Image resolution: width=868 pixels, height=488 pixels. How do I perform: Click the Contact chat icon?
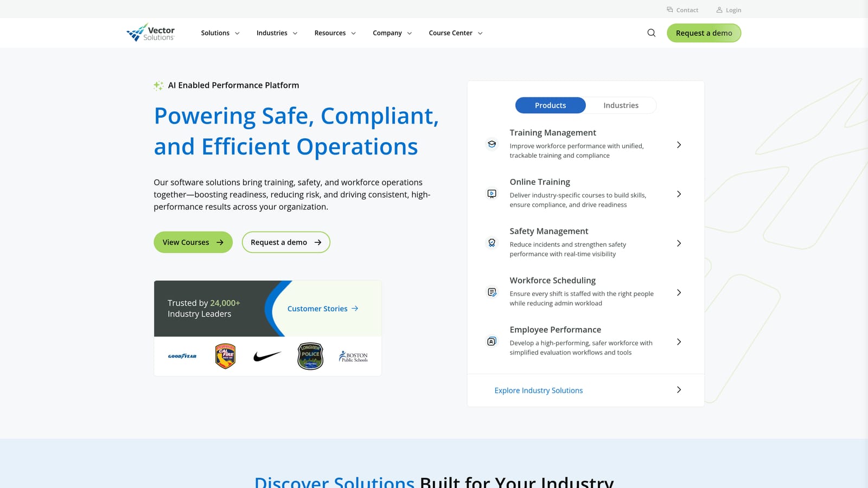point(670,10)
